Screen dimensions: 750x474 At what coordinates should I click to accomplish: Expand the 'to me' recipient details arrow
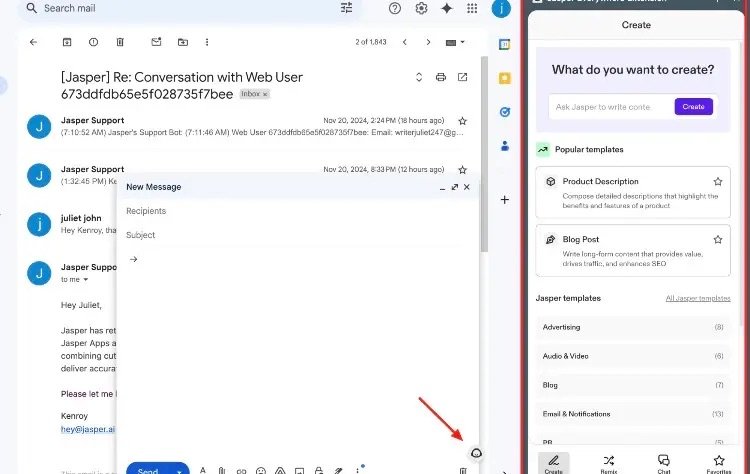[86, 279]
